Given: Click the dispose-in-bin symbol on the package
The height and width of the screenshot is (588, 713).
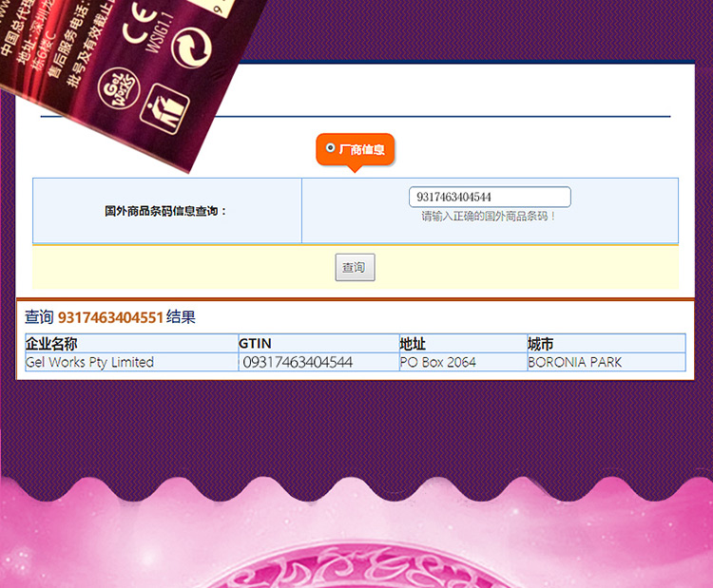Looking at the screenshot, I should pos(164,109).
